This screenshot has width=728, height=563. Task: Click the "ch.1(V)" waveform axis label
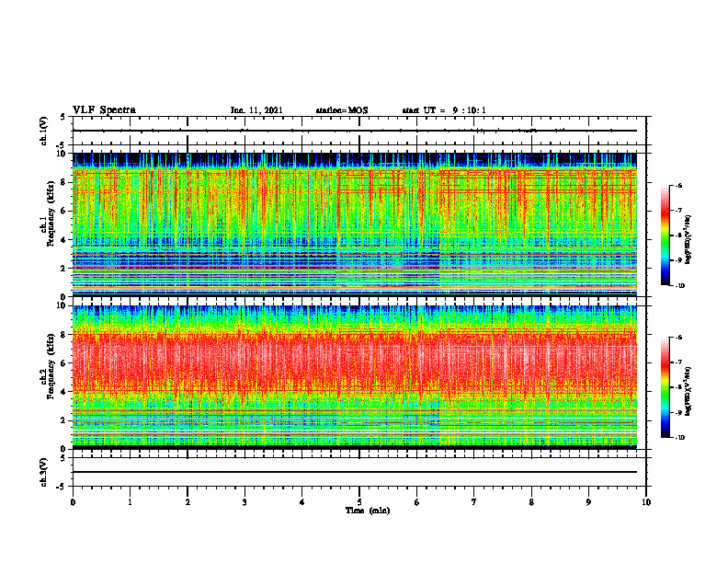point(43,131)
